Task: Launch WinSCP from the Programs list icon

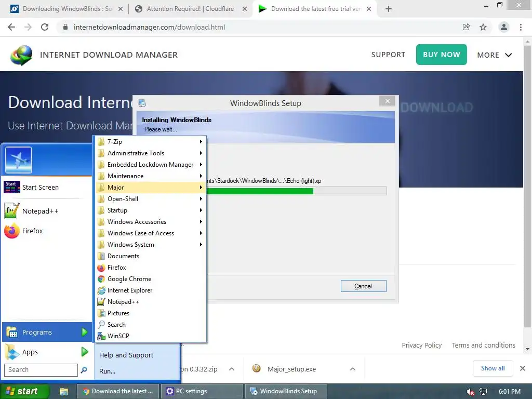Action: pyautogui.click(x=101, y=336)
